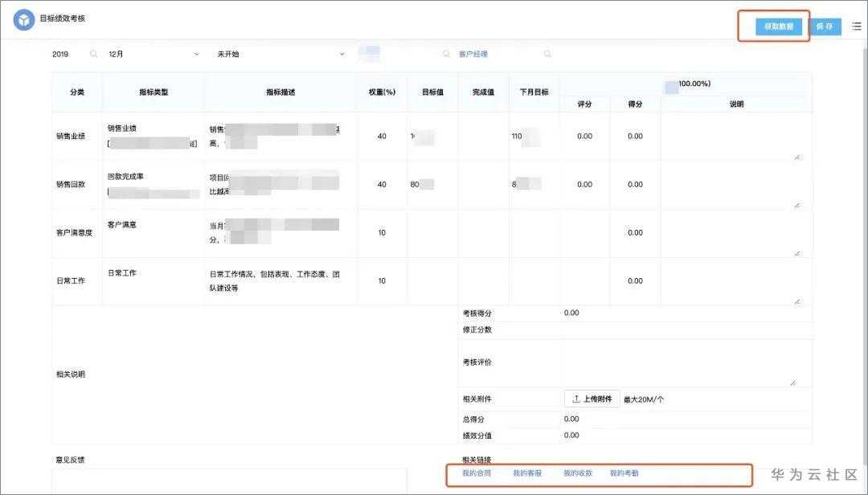This screenshot has width=868, height=495.
Task: Click the 分类 column header
Action: tap(77, 92)
